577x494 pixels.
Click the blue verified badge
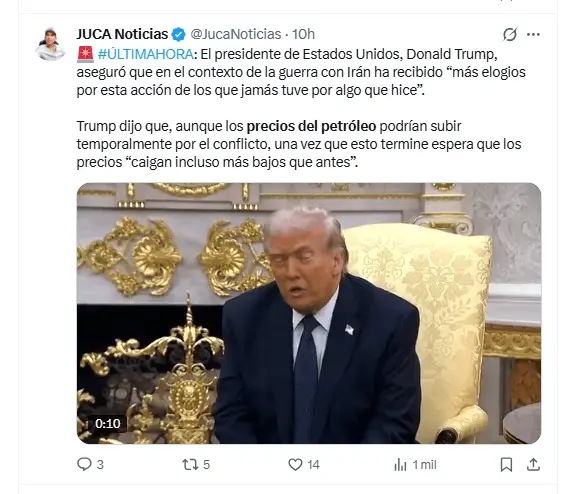click(x=179, y=34)
